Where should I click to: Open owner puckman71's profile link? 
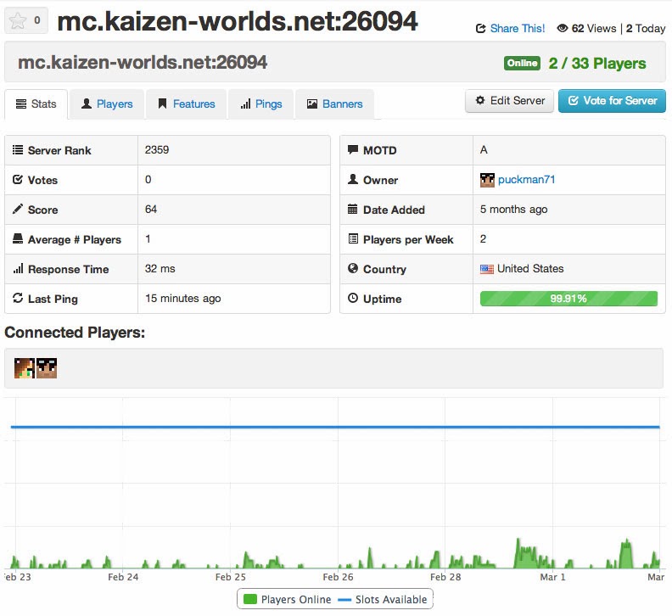(526, 180)
